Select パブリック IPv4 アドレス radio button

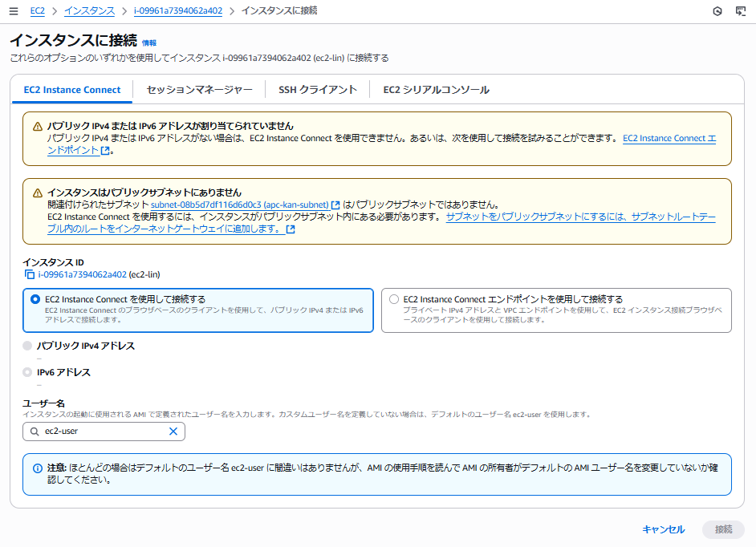click(27, 346)
